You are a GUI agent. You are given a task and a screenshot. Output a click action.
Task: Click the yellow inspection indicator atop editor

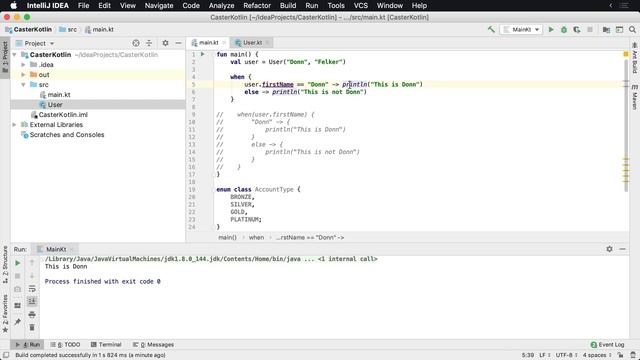click(626, 54)
